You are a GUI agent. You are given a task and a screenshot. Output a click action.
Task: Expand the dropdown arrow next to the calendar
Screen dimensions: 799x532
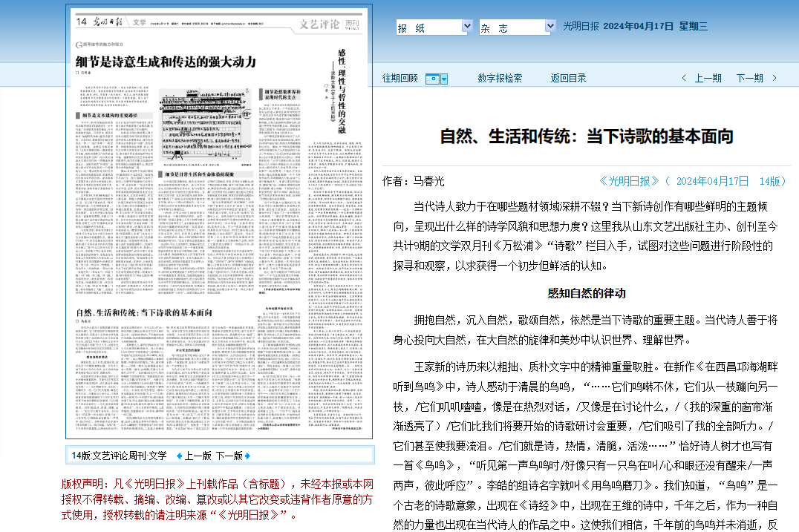point(444,79)
